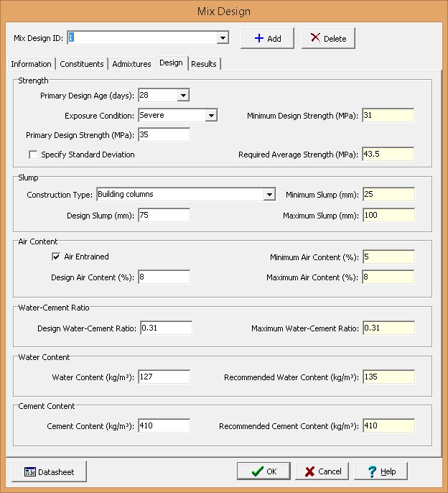
Task: Enable the Specify Standard Deviation checkbox
Action: [x=33, y=155]
